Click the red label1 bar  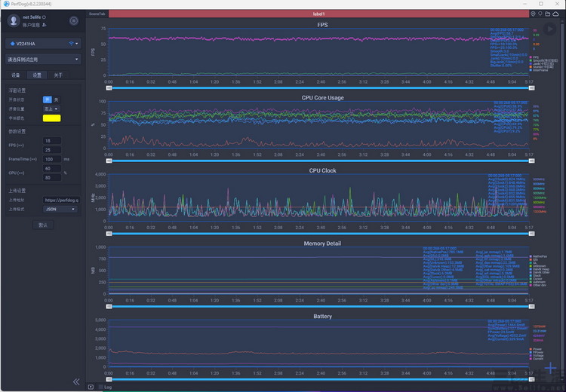point(318,14)
